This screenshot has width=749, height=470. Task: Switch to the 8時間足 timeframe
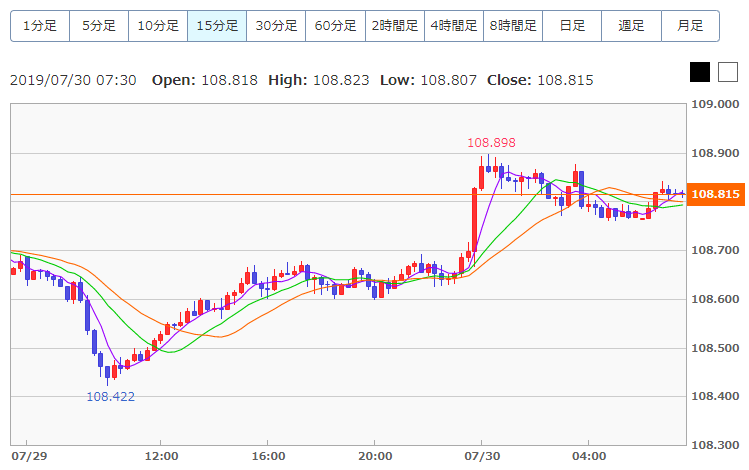point(513,26)
